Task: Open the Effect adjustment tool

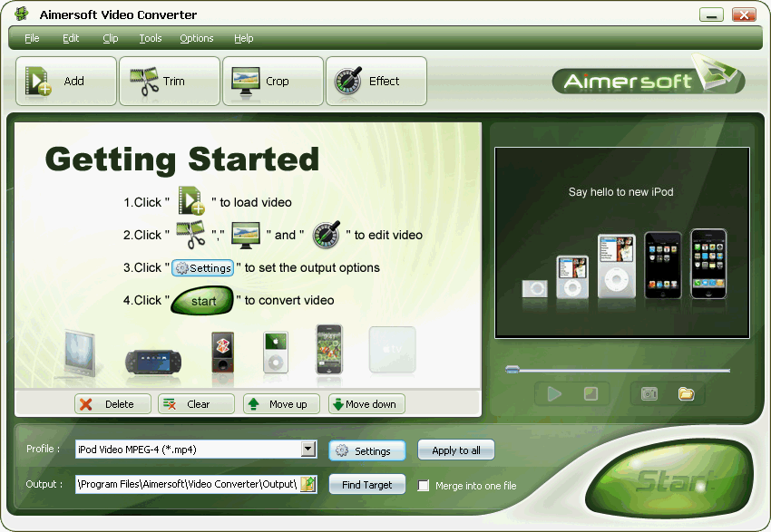Action: tap(376, 81)
